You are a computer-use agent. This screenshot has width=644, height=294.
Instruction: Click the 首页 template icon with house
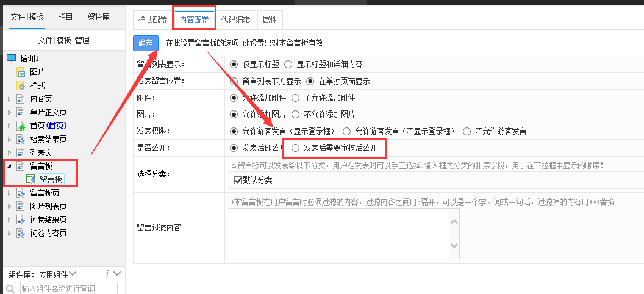(20, 126)
